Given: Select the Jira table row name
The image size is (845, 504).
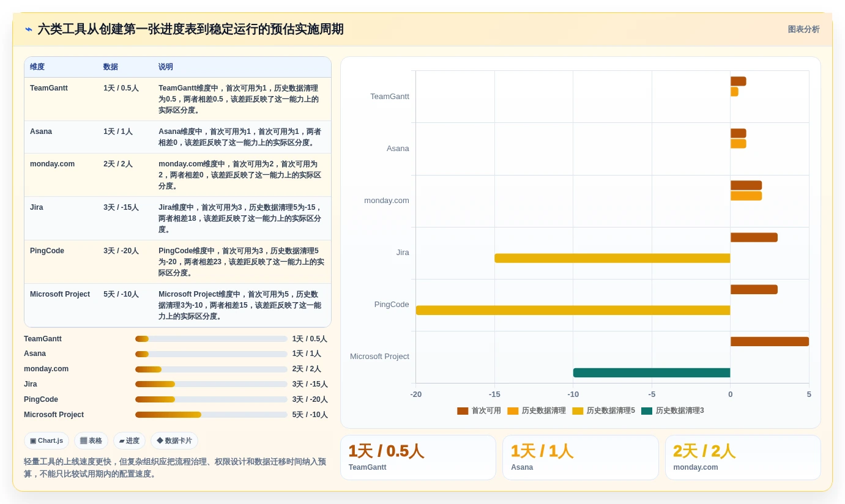Looking at the screenshot, I should point(37,207).
